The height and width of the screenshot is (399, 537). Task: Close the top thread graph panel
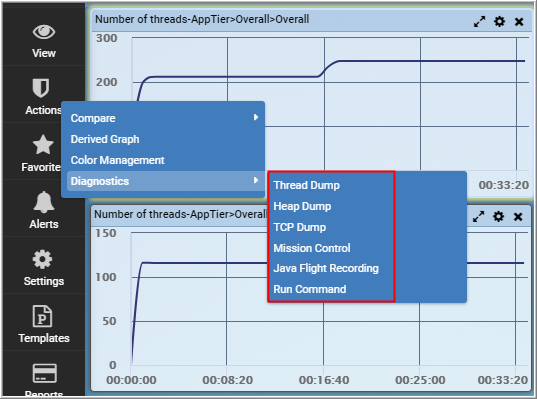(x=519, y=22)
